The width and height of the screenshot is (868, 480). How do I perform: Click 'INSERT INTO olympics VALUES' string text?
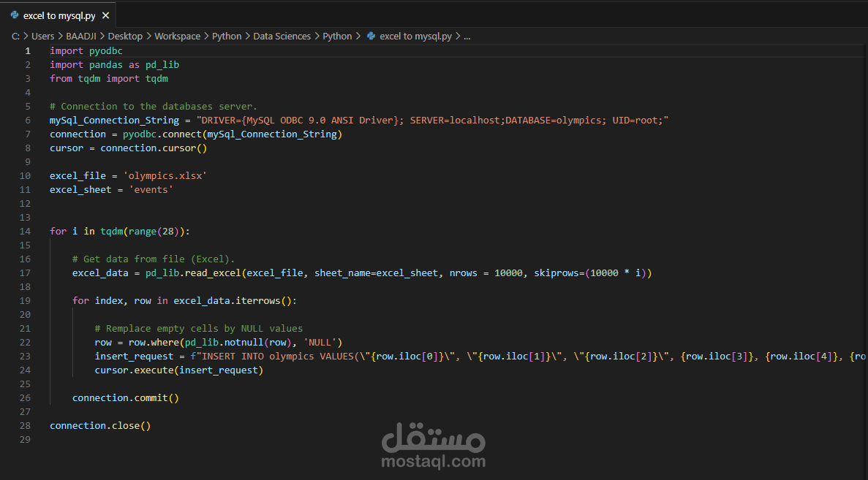(x=277, y=356)
